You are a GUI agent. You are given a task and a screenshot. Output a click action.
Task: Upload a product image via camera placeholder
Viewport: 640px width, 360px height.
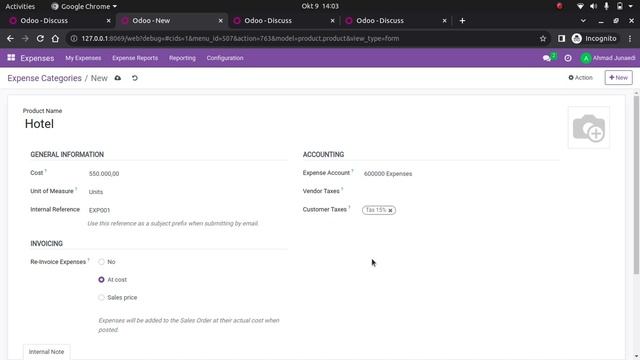589,128
